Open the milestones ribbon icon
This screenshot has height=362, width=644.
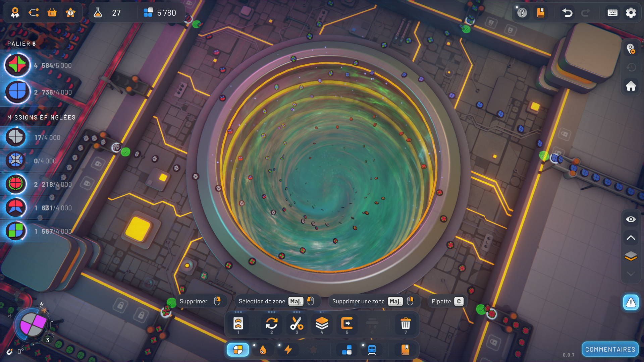click(15, 13)
